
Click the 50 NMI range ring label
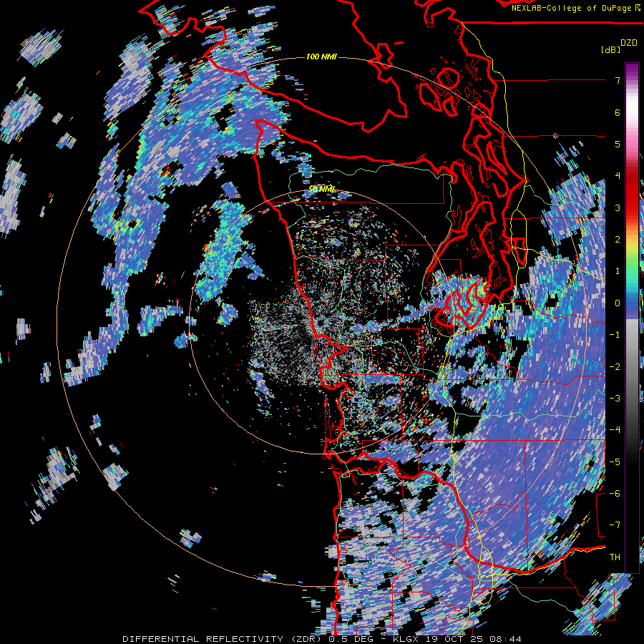[x=321, y=189]
